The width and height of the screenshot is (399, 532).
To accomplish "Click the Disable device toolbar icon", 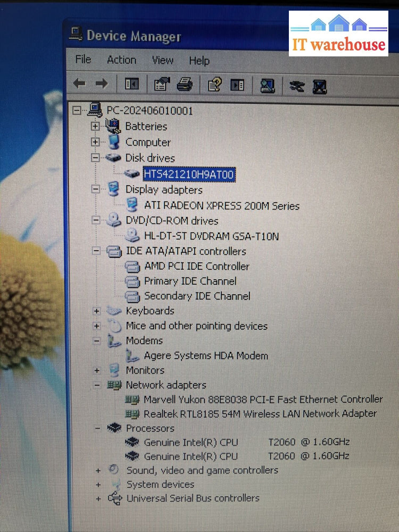I will (296, 86).
